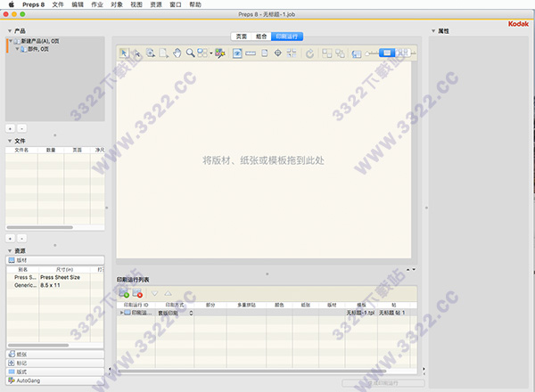Select the hand pan tool
This screenshot has height=392, width=535.
coord(177,53)
